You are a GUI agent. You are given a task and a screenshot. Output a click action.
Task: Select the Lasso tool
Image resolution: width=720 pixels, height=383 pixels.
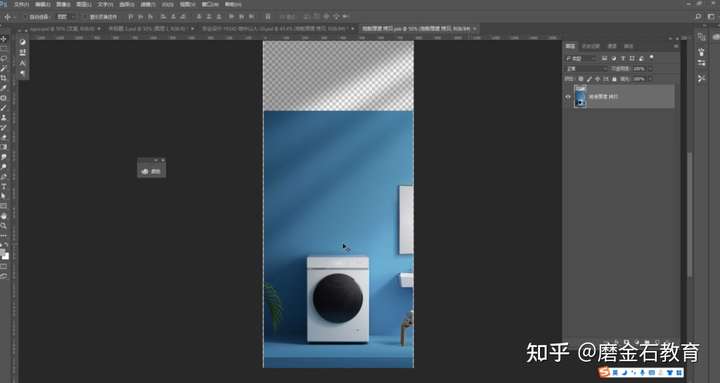[4, 59]
